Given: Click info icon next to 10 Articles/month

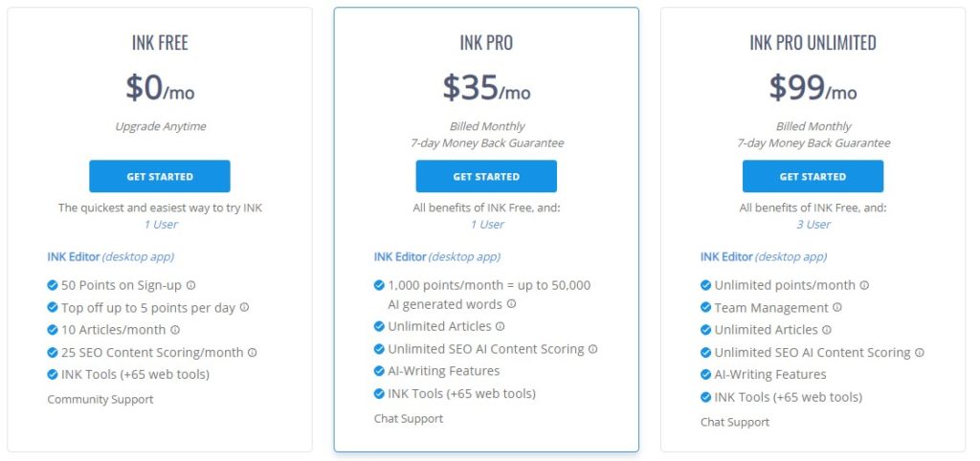Looking at the screenshot, I should pos(176,330).
